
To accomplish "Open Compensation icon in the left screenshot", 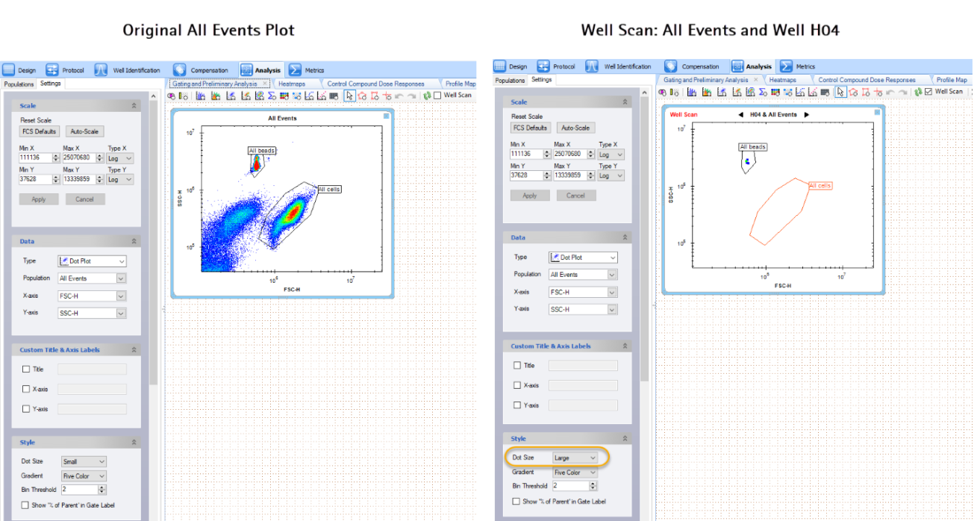I will [180, 70].
